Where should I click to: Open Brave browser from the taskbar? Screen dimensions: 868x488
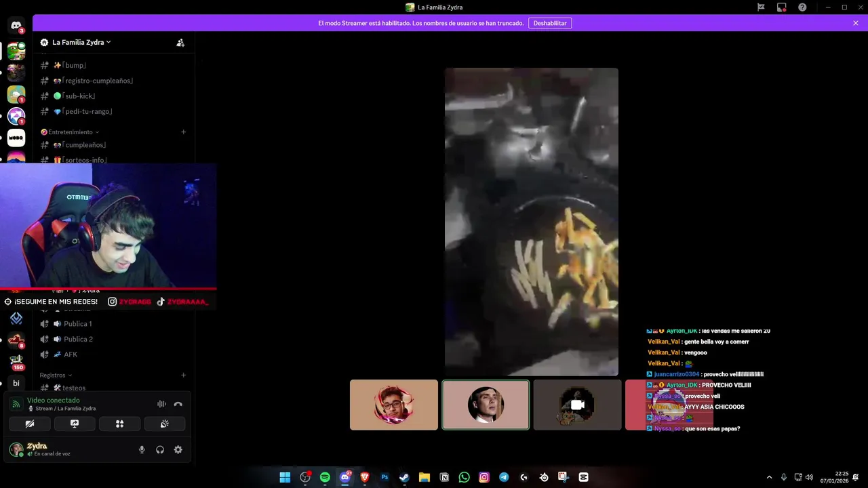tap(365, 477)
